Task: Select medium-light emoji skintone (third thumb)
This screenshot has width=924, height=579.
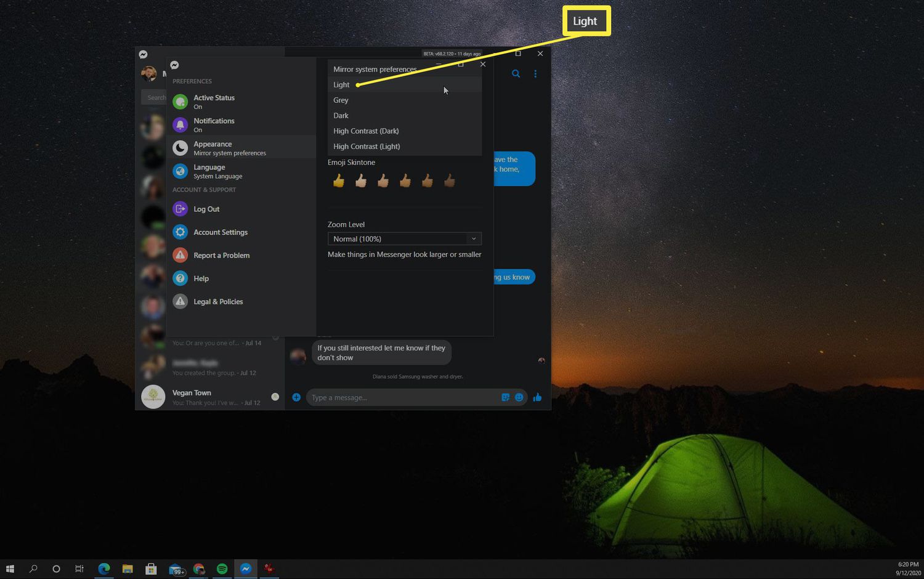Action: pyautogui.click(x=383, y=180)
